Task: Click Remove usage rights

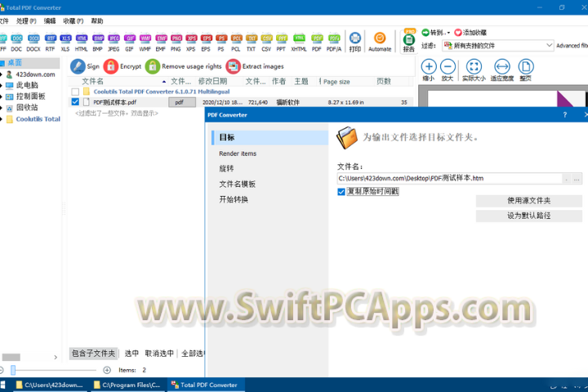Action: (x=184, y=66)
